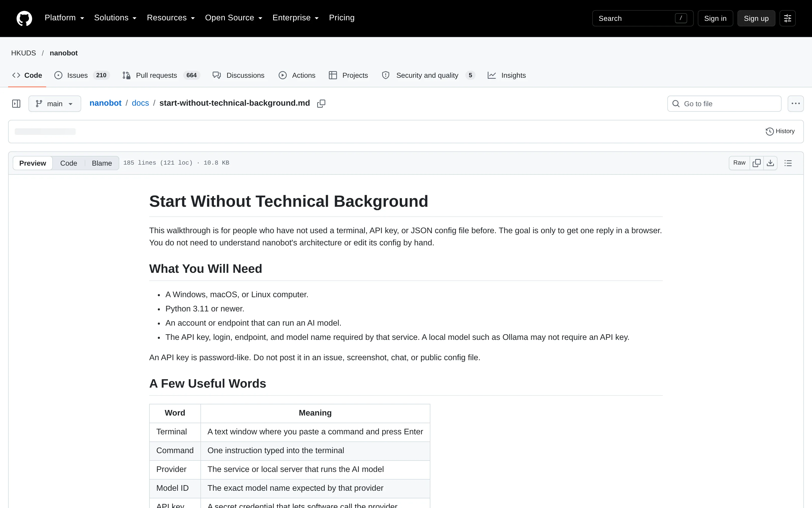Focus the Go to file field
812x508 pixels.
click(724, 103)
